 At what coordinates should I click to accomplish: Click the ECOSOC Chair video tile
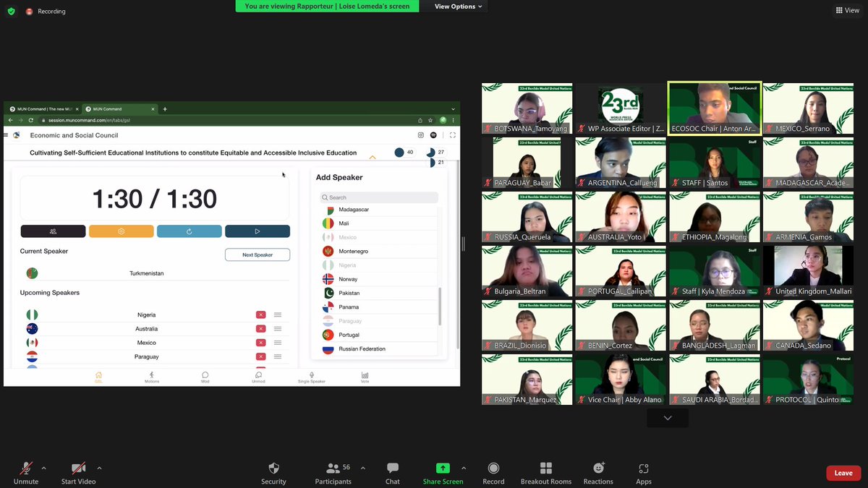[x=715, y=108]
